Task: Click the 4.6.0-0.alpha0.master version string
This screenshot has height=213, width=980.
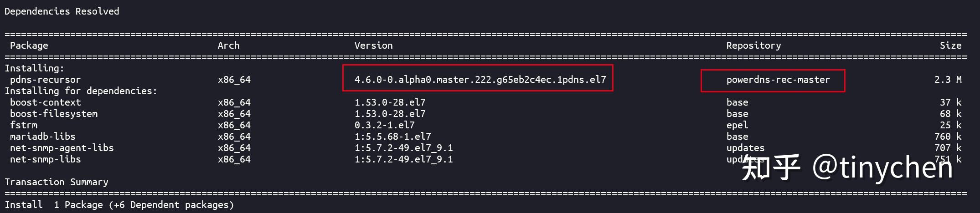Action: pyautogui.click(x=480, y=80)
